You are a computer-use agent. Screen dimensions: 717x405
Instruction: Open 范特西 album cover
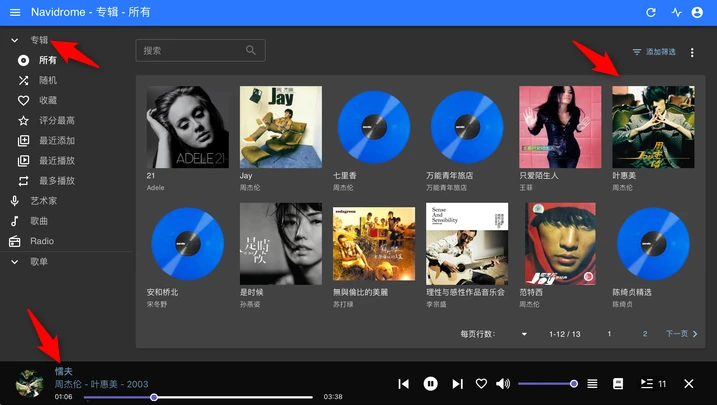tap(560, 244)
